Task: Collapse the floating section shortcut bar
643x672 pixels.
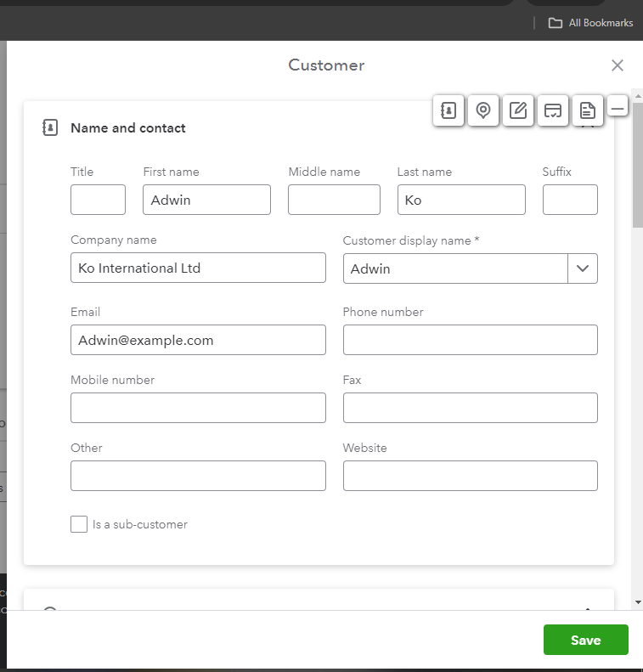Action: (618, 108)
